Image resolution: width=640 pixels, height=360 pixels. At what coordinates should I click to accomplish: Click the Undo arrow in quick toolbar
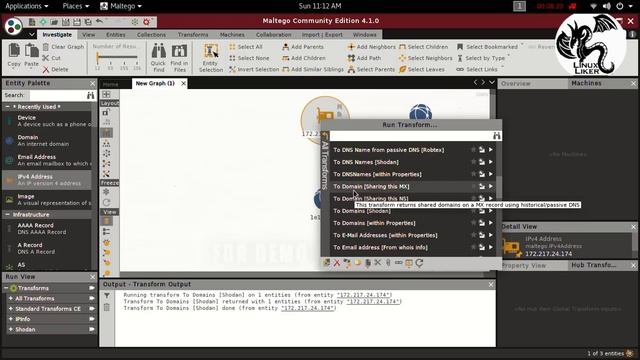[x=99, y=22]
